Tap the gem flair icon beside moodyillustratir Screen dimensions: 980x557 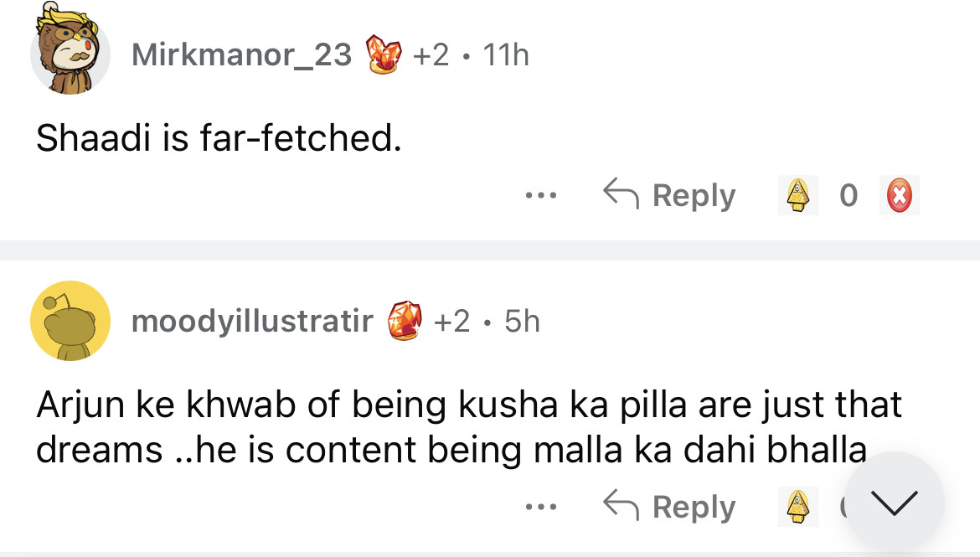point(403,321)
